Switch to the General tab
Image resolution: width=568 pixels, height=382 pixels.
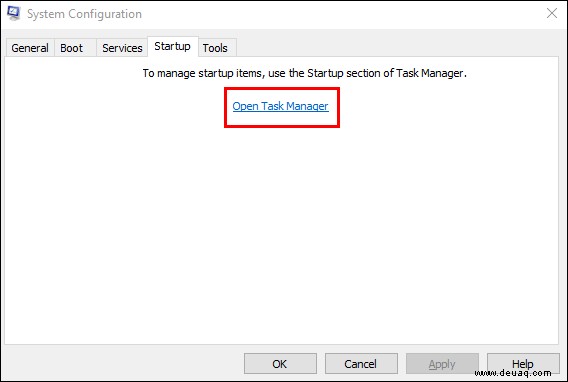click(x=30, y=48)
